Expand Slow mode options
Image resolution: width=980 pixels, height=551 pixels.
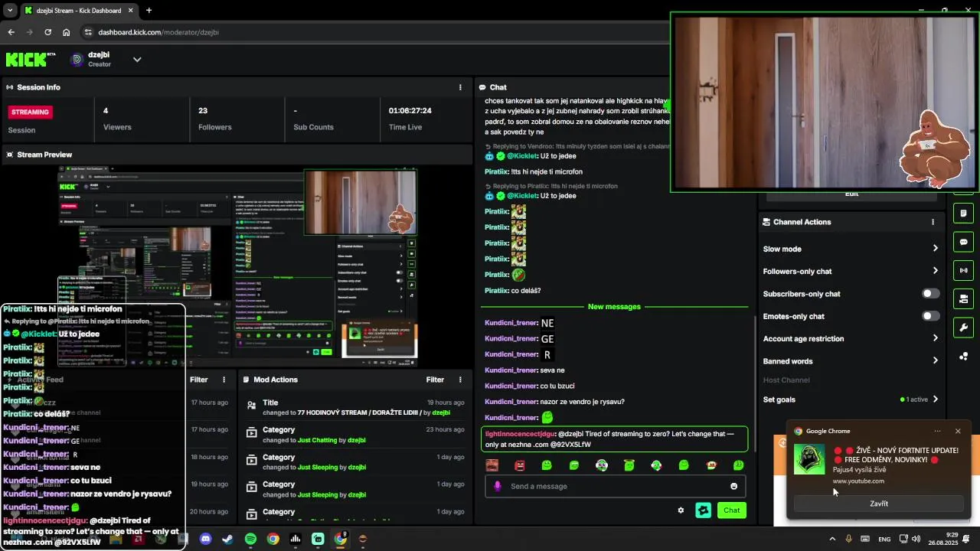[935, 249]
